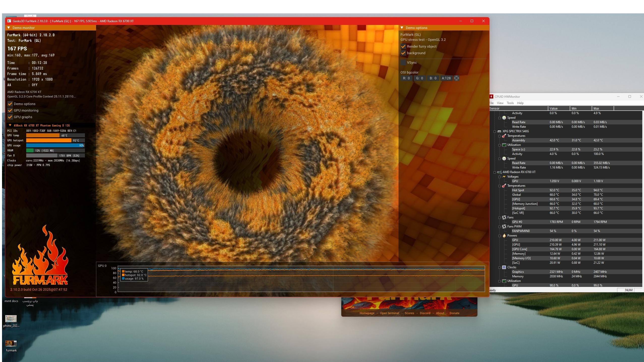Click the Voltages lightning bolt icon
This screenshot has width=644, height=362.
tap(504, 177)
